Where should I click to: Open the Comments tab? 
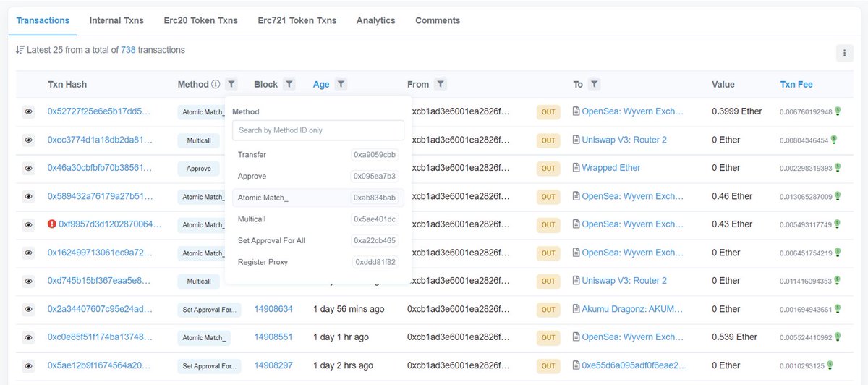point(438,20)
